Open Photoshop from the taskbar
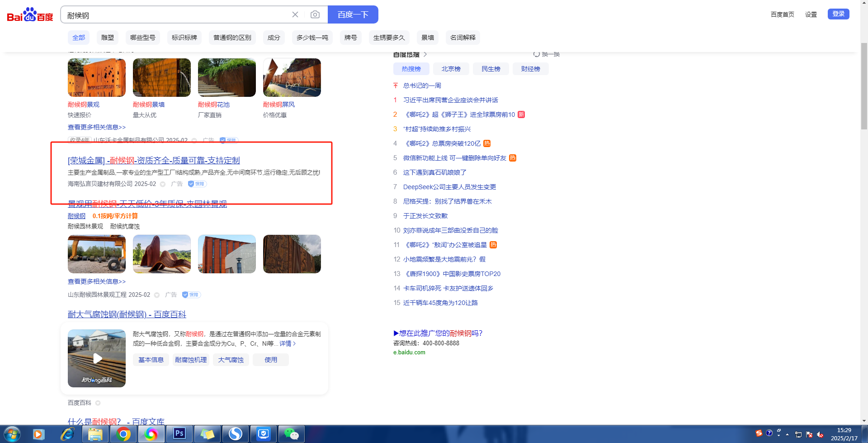Viewport: 868px width, 443px height. point(179,433)
